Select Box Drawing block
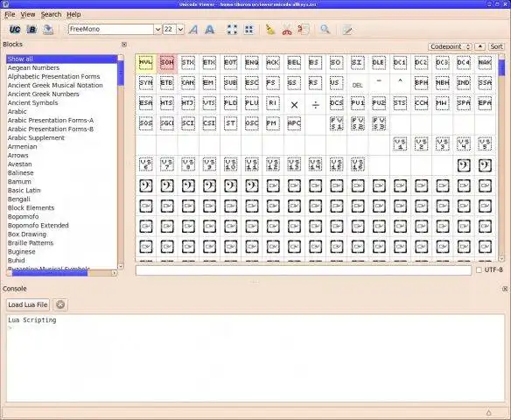 (27, 234)
